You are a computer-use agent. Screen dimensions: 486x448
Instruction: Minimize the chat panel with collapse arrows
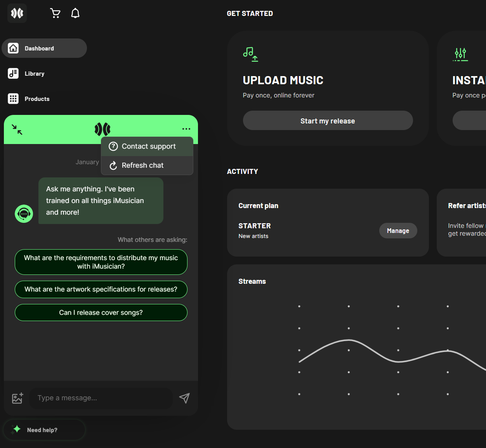[17, 129]
